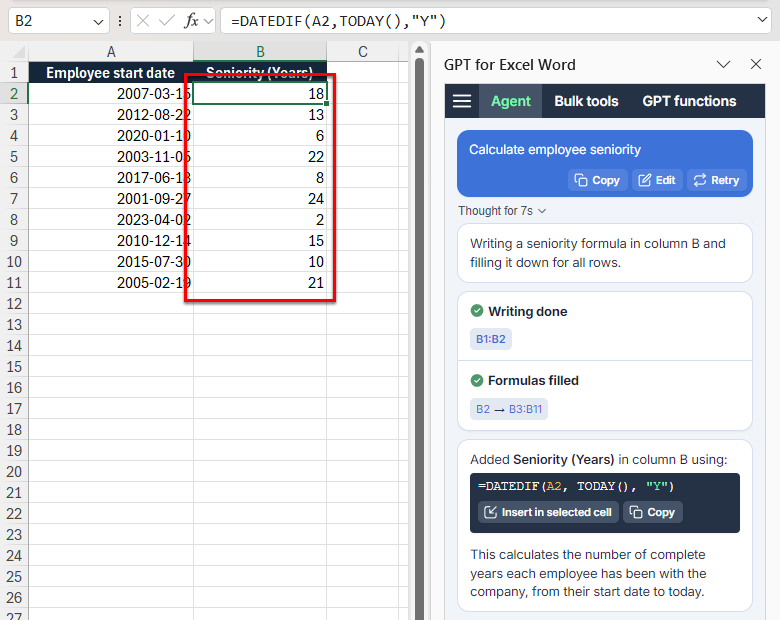Click the 'Employee start date' header cell
This screenshot has width=780, height=620.
pos(110,73)
